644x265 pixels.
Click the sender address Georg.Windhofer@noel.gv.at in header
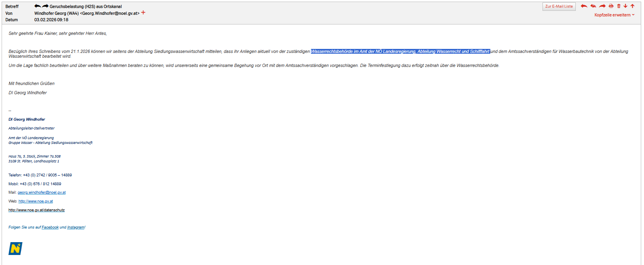click(x=110, y=13)
